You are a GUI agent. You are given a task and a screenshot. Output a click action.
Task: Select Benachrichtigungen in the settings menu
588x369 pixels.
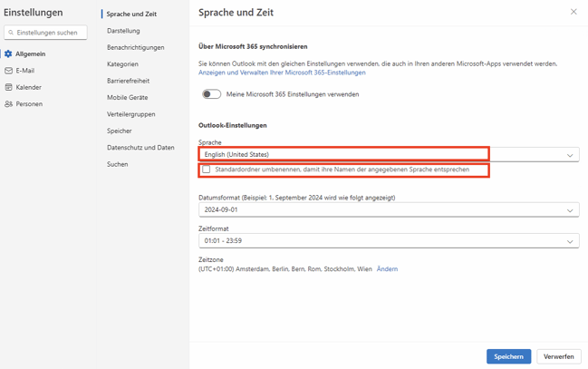[135, 47]
